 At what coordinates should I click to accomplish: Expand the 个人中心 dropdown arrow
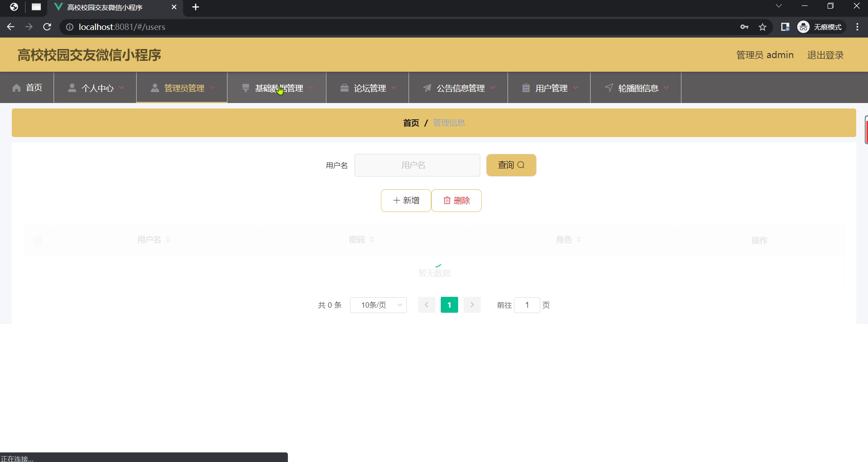(122, 88)
